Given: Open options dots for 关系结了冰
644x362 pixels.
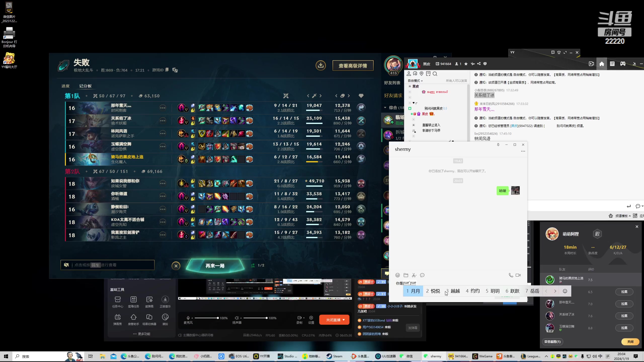Looking at the screenshot, I should [163, 121].
